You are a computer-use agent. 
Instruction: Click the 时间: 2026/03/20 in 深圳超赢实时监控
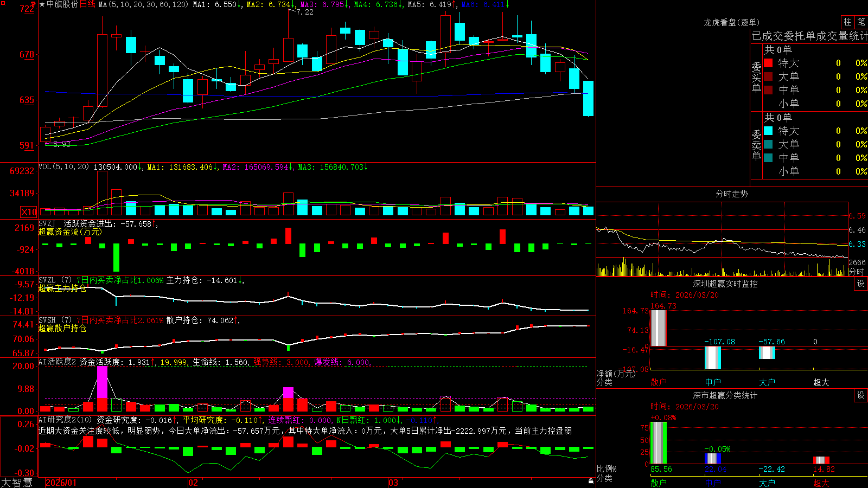685,295
